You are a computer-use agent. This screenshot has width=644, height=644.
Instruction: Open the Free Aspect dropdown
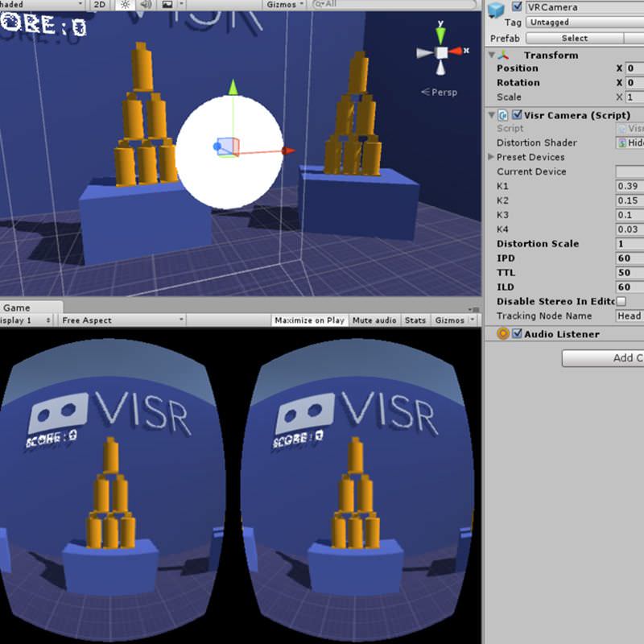(121, 320)
